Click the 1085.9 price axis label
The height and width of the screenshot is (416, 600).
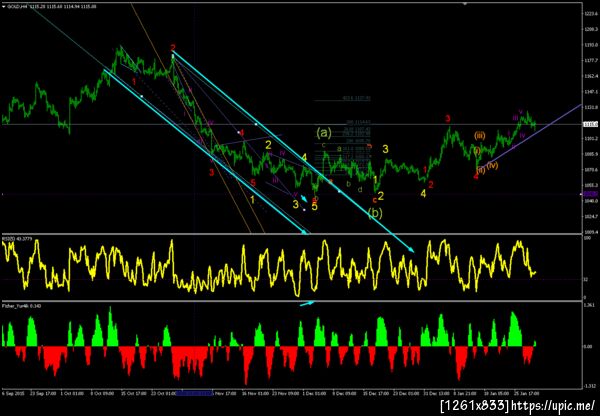(590, 154)
